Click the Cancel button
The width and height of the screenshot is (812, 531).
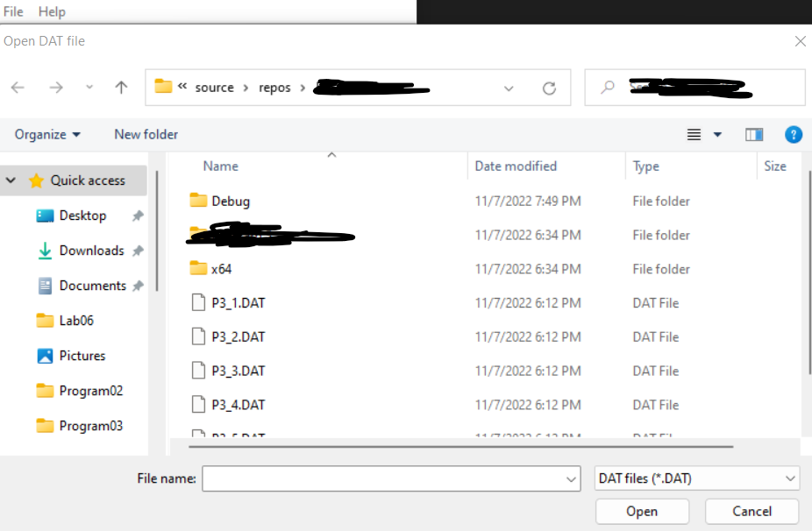(751, 512)
